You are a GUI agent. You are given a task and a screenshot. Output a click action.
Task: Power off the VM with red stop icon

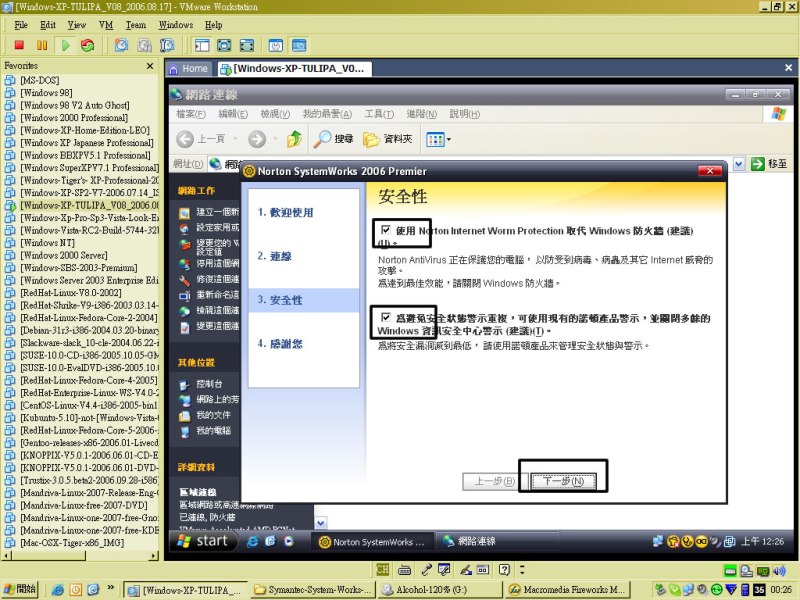pyautogui.click(x=19, y=45)
